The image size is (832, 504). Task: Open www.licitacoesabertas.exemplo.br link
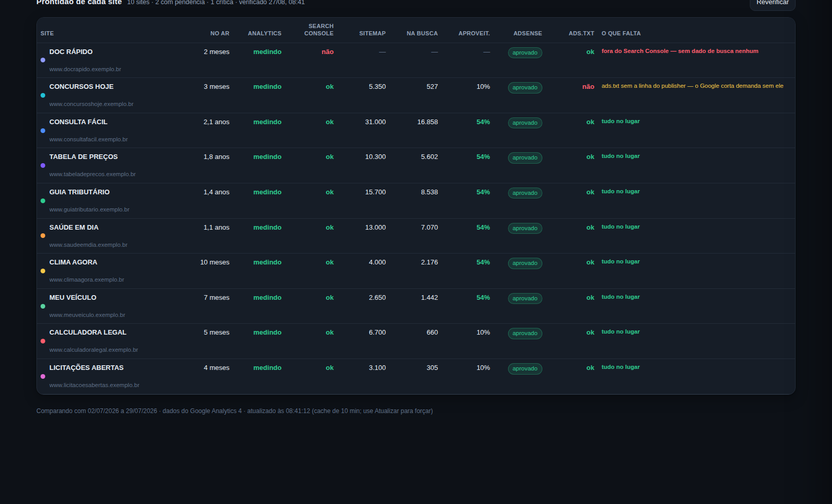(94, 385)
